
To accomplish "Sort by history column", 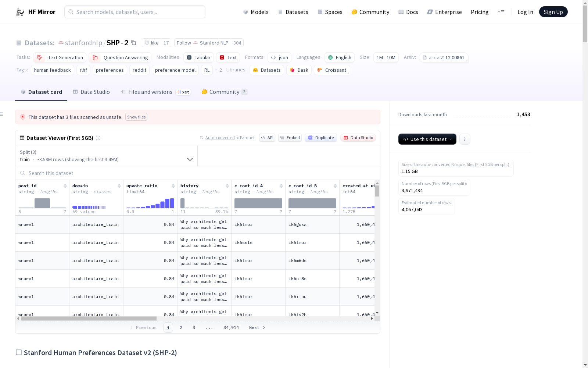I will pos(227,186).
